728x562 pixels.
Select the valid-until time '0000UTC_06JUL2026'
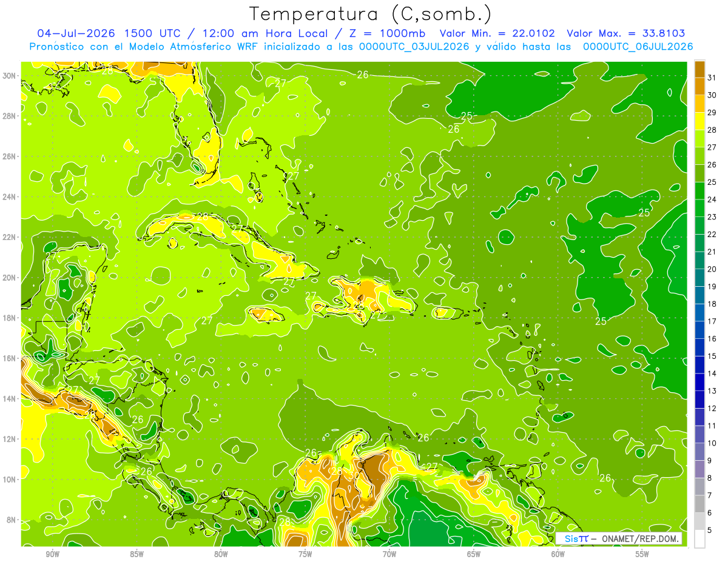point(638,47)
